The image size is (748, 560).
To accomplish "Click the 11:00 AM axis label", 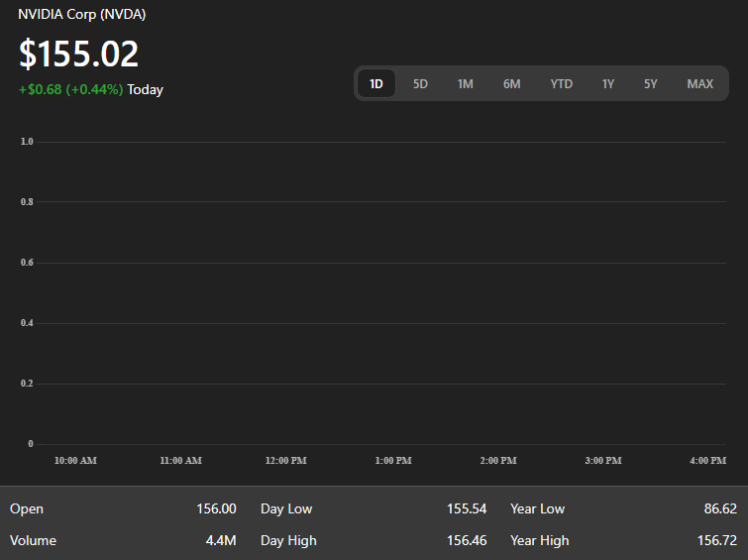I will tap(180, 460).
